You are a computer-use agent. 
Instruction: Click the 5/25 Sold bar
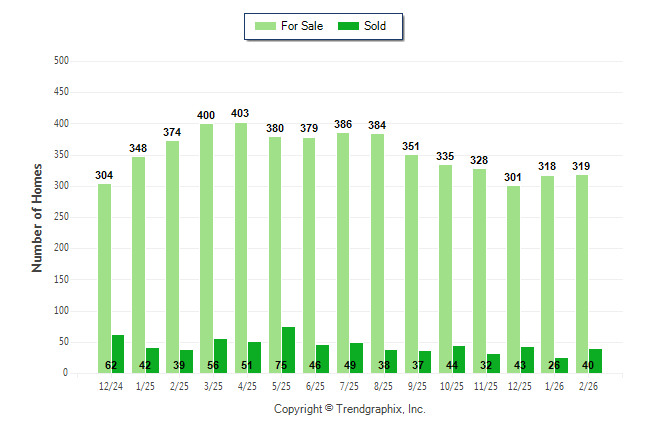[x=288, y=350]
